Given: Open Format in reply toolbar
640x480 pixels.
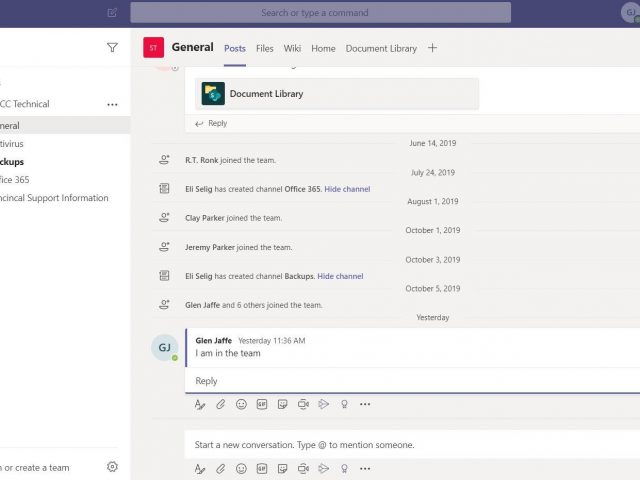Looking at the screenshot, I should point(200,404).
